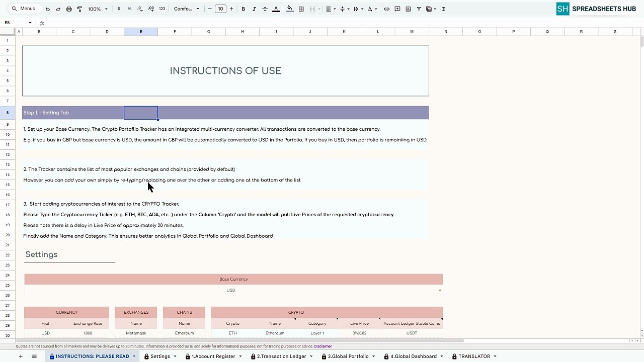This screenshot has width=644, height=362.
Task: Toggle bold formatting
Action: coord(244,9)
